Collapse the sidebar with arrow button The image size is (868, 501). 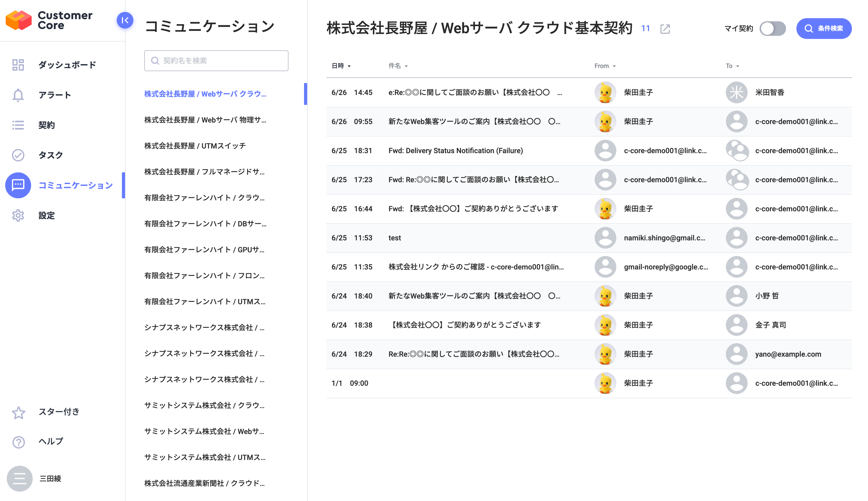click(x=125, y=20)
